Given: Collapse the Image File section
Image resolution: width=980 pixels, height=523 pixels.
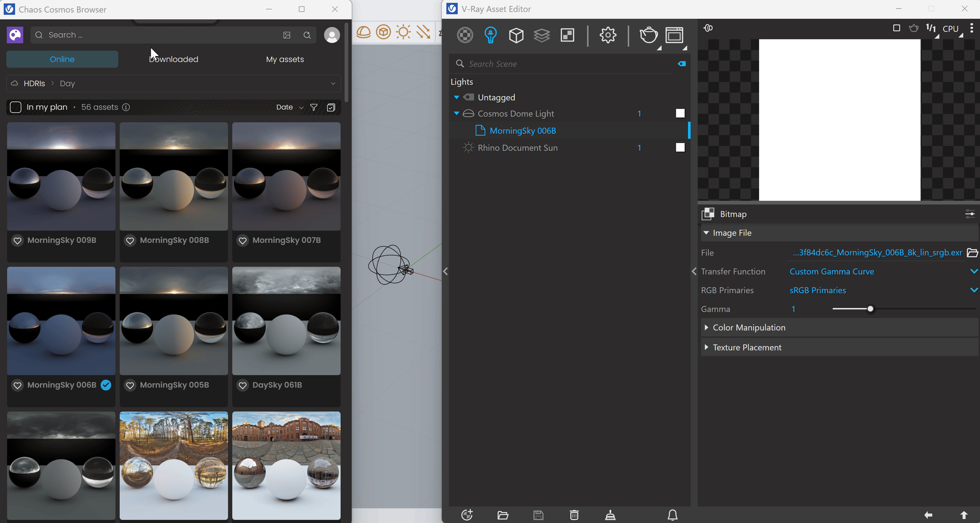Looking at the screenshot, I should click(x=706, y=233).
